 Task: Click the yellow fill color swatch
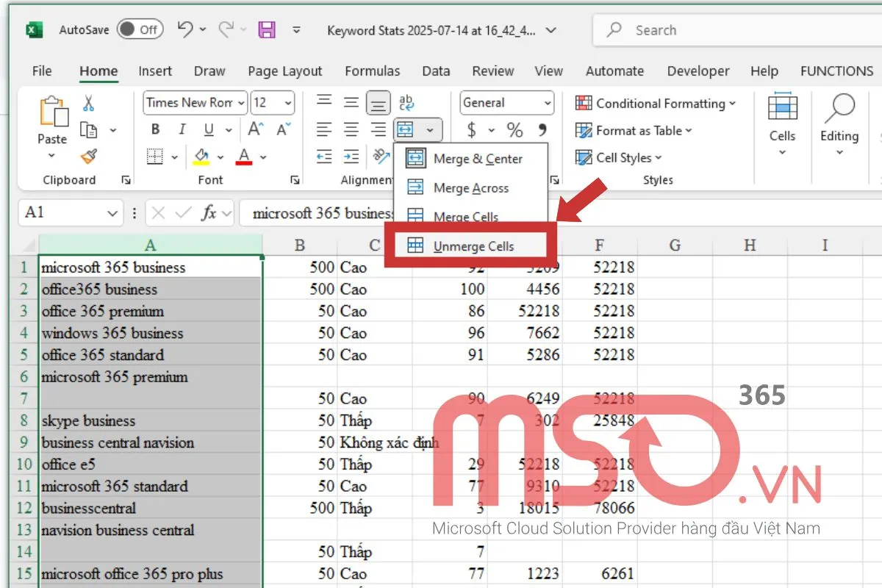201,157
